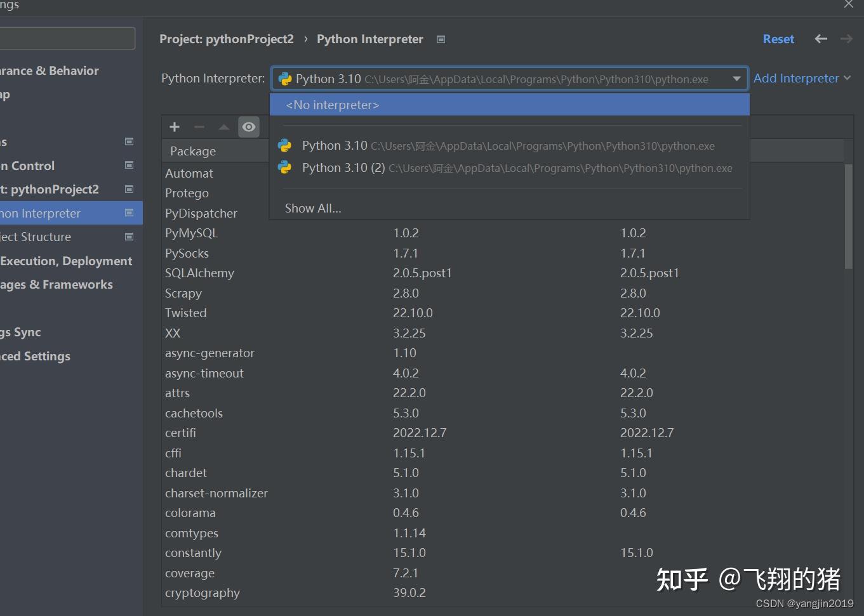The height and width of the screenshot is (616, 864).
Task: Close the Settings dialog with the X
Action: click(x=848, y=4)
